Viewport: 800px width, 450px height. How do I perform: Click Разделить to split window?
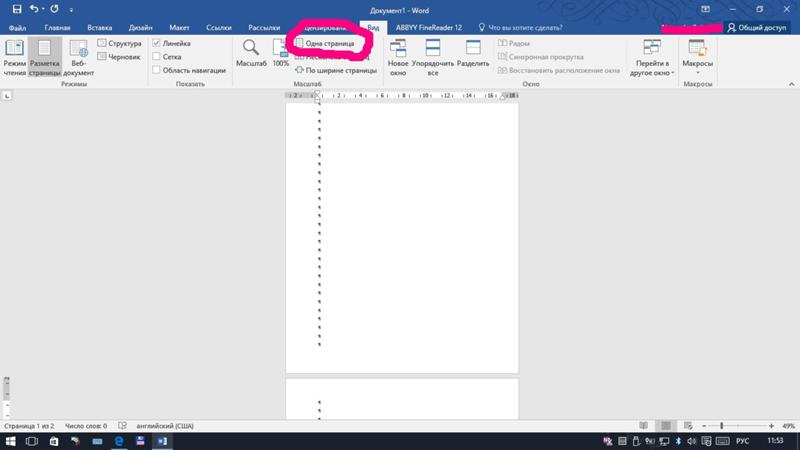click(x=473, y=53)
